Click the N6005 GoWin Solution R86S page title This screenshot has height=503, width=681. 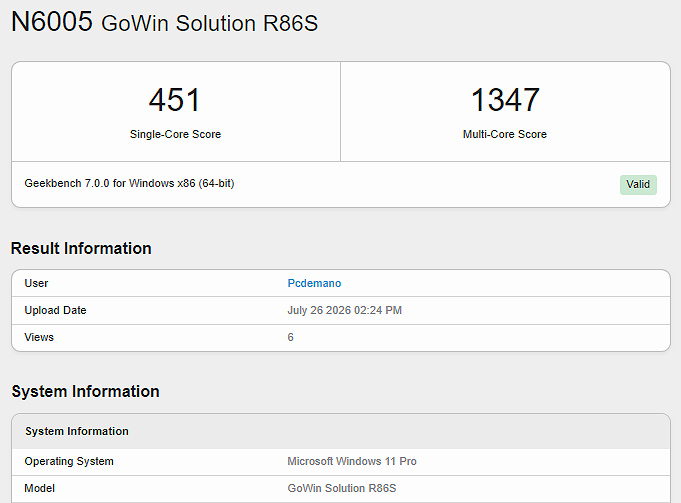coord(165,22)
